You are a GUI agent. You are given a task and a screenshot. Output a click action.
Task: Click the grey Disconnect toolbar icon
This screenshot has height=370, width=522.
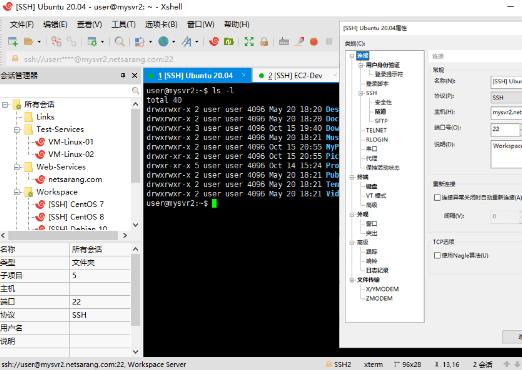71,42
